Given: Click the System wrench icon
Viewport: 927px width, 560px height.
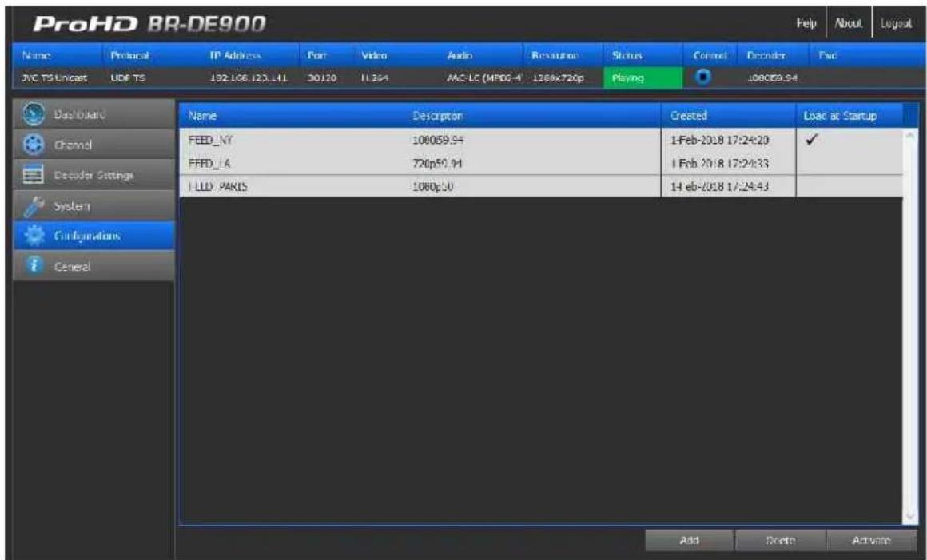Looking at the screenshot, I should [x=34, y=205].
